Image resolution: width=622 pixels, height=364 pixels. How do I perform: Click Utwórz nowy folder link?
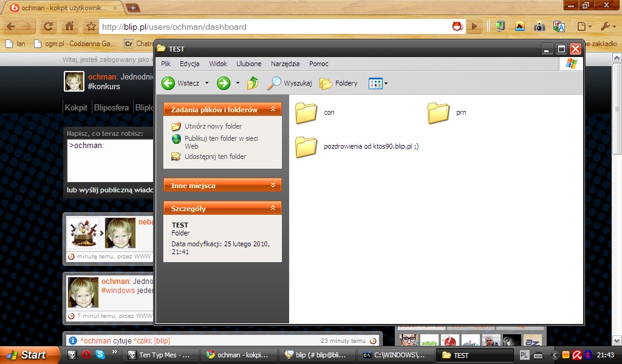(x=213, y=126)
